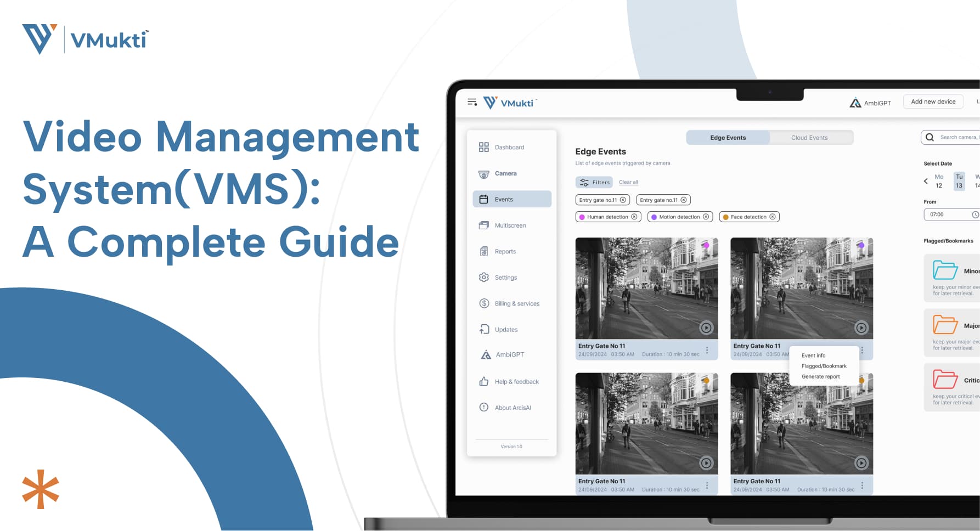
Task: Click the magnifier icon in the camera search
Action: [930, 137]
